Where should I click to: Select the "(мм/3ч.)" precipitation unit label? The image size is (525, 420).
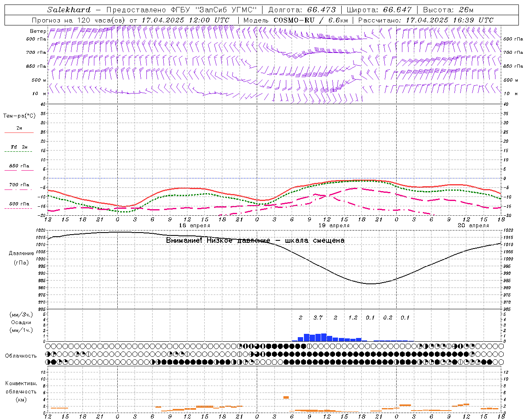tap(21, 315)
